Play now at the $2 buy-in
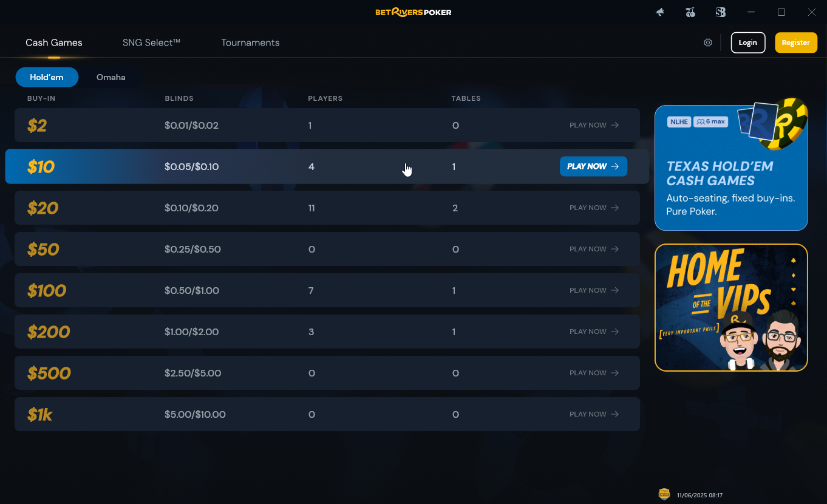Viewport: 827px width, 504px height. (594, 125)
